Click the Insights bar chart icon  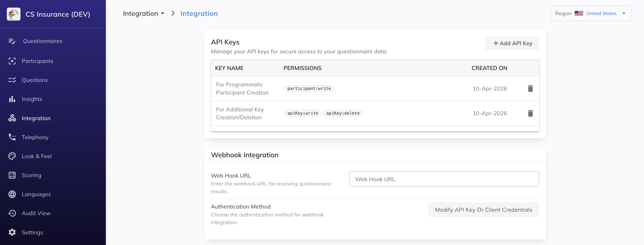click(x=12, y=99)
